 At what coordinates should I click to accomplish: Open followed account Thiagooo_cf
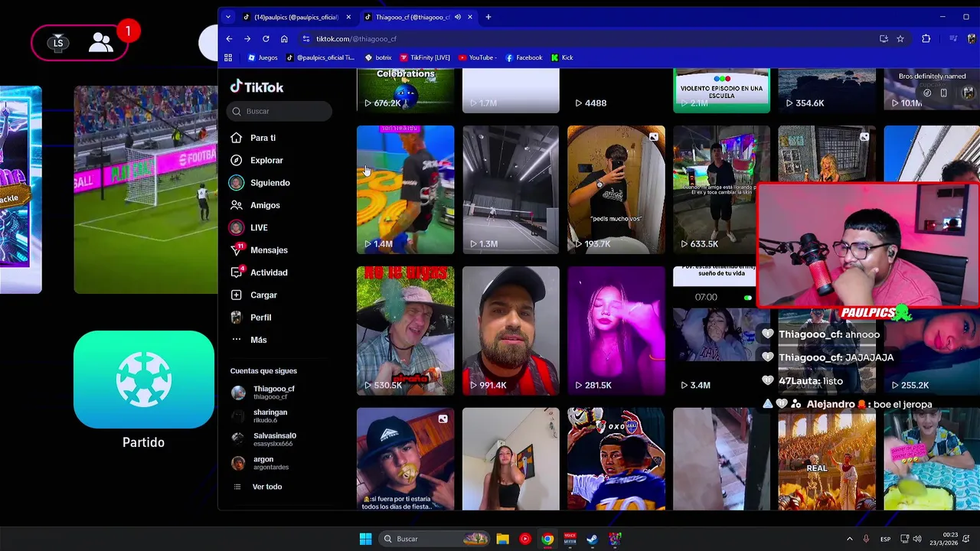click(x=273, y=393)
